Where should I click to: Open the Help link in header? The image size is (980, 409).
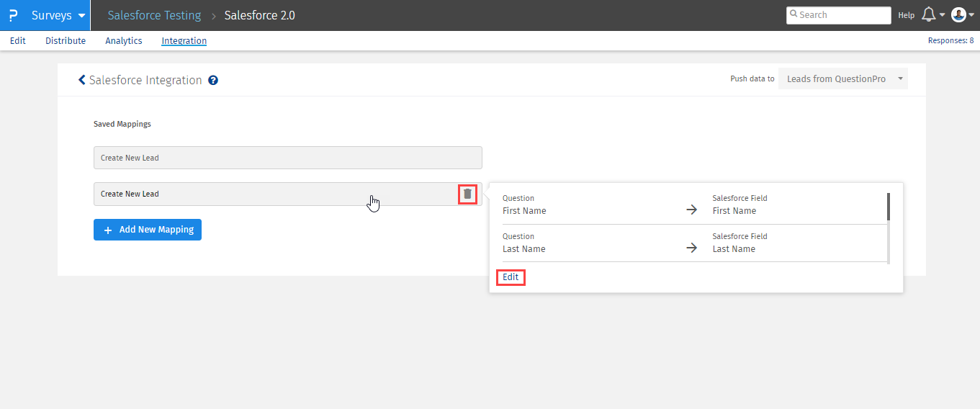906,15
